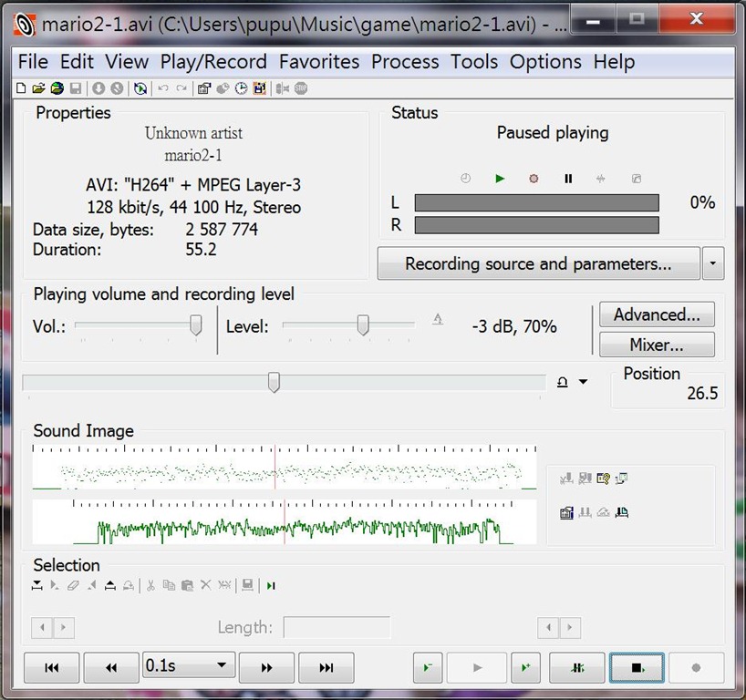Skip to the end of file

(326, 668)
